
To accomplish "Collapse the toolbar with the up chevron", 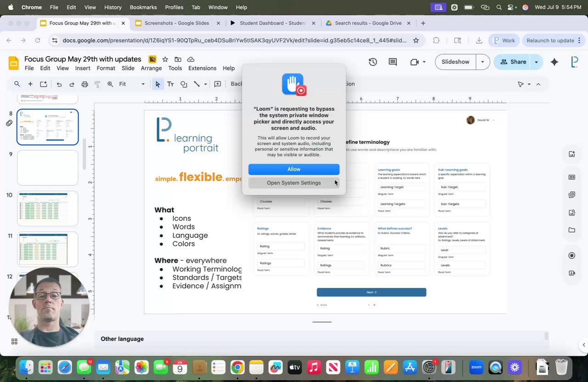I will pyautogui.click(x=538, y=84).
